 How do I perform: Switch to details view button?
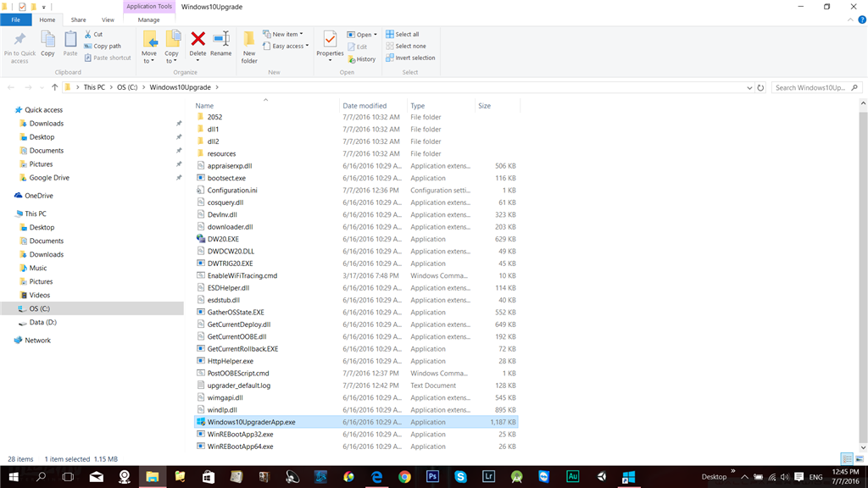(x=847, y=459)
